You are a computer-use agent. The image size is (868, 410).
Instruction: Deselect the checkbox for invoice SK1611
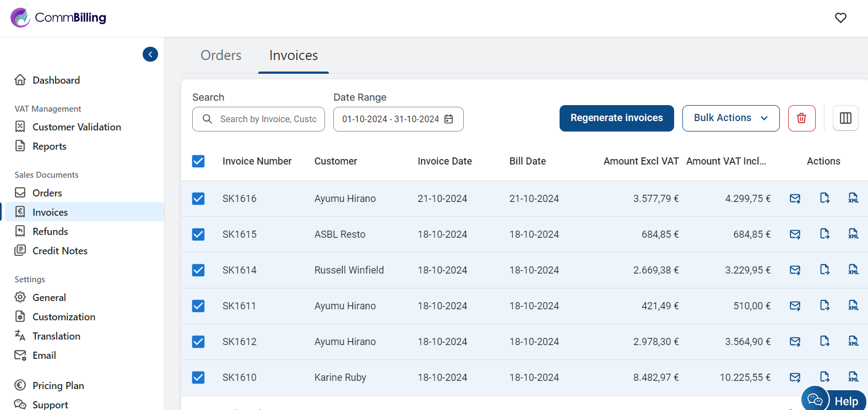point(198,306)
